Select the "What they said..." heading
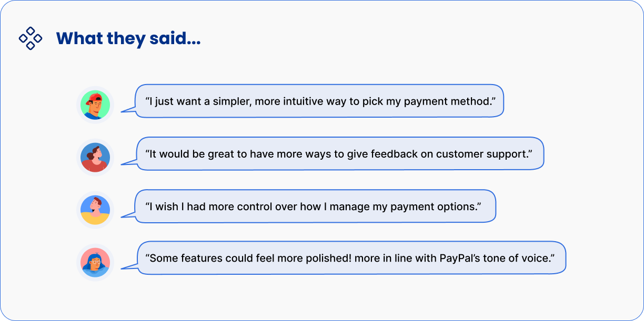 [128, 38]
